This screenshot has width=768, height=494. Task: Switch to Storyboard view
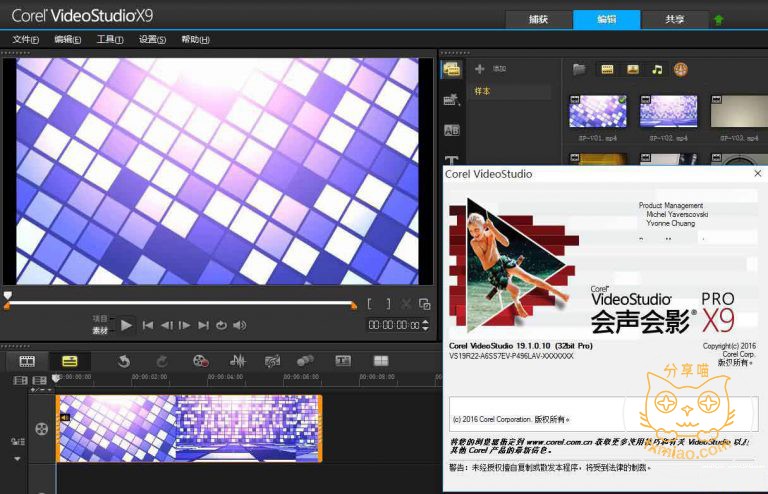27,361
